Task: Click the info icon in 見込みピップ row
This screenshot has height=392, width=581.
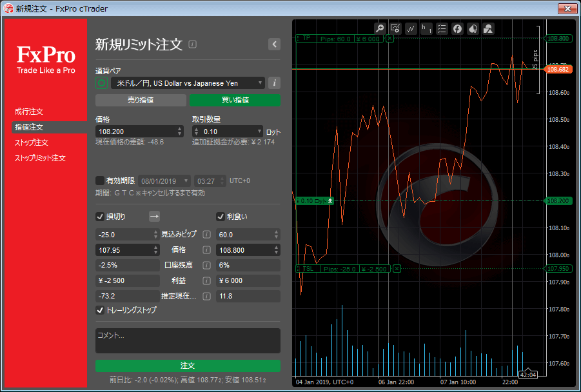Action: (x=207, y=235)
